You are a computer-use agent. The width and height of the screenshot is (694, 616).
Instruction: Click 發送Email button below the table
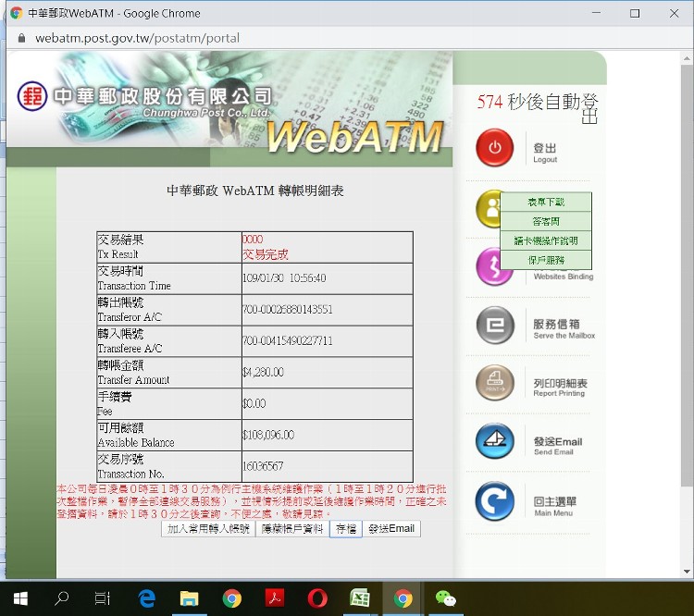pyautogui.click(x=391, y=529)
